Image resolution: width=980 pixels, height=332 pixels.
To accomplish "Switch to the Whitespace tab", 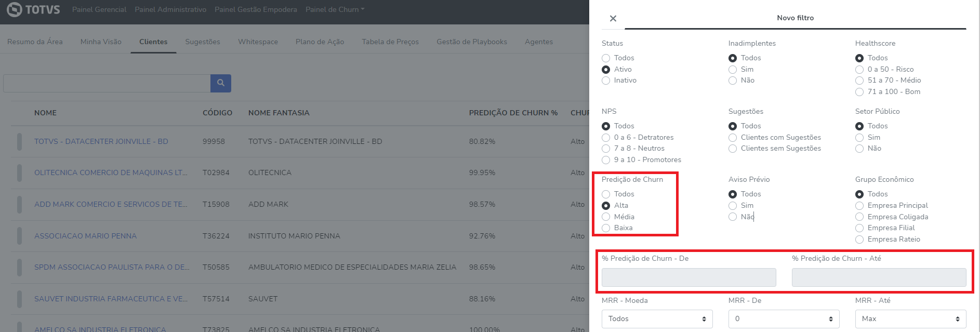I will 258,42.
